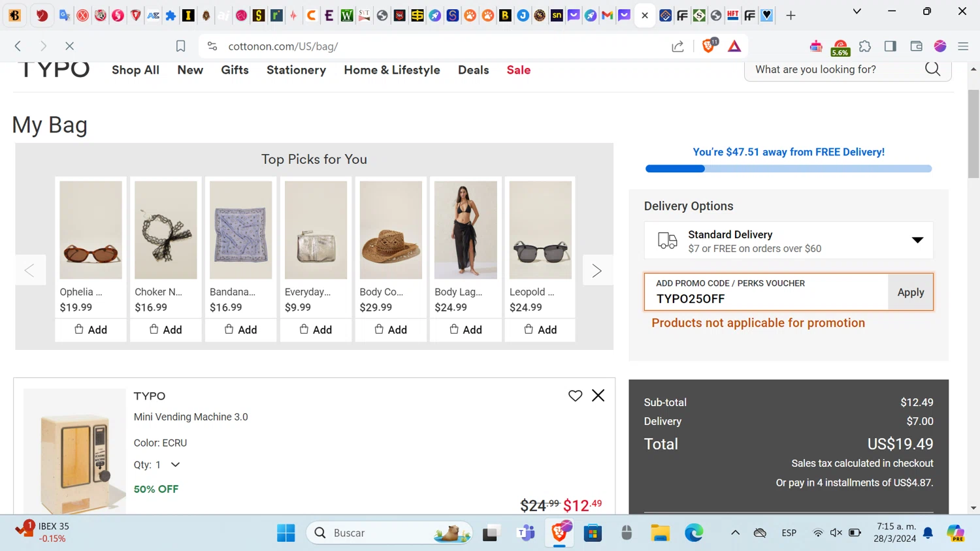Viewport: 980px width, 551px height.
Task: Click the Brave Rewards triangle icon
Action: pos(734,46)
